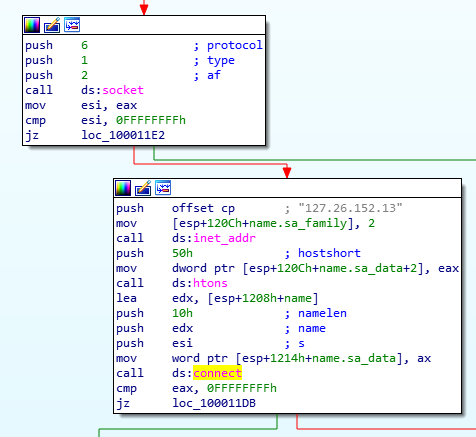This screenshot has width=476, height=437.
Task: Click the "127.26.152.13" string comment
Action: click(x=351, y=208)
